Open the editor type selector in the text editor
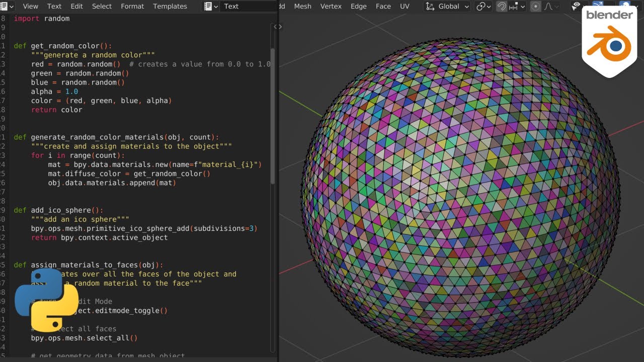 pyautogui.click(x=6, y=6)
